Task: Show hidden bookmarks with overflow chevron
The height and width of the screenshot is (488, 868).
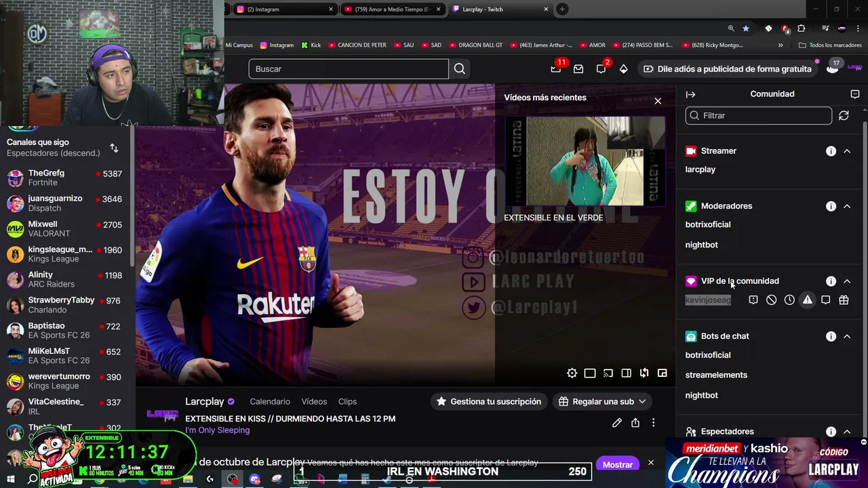Action: pos(781,45)
